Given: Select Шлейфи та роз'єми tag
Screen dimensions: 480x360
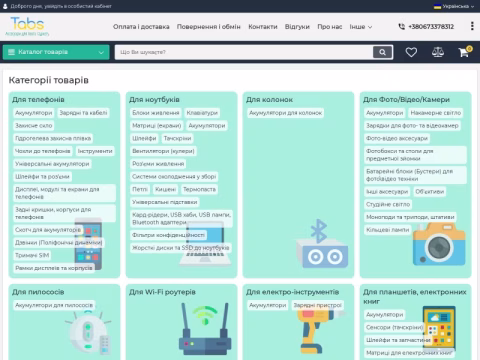Looking at the screenshot, I should click(x=42, y=177).
